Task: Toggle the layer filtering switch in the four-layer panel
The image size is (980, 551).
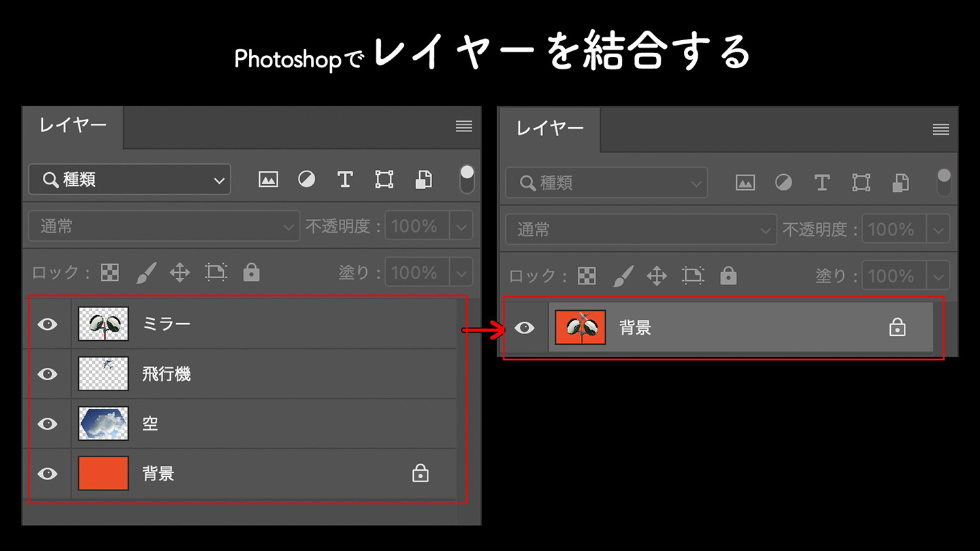Action: (467, 179)
